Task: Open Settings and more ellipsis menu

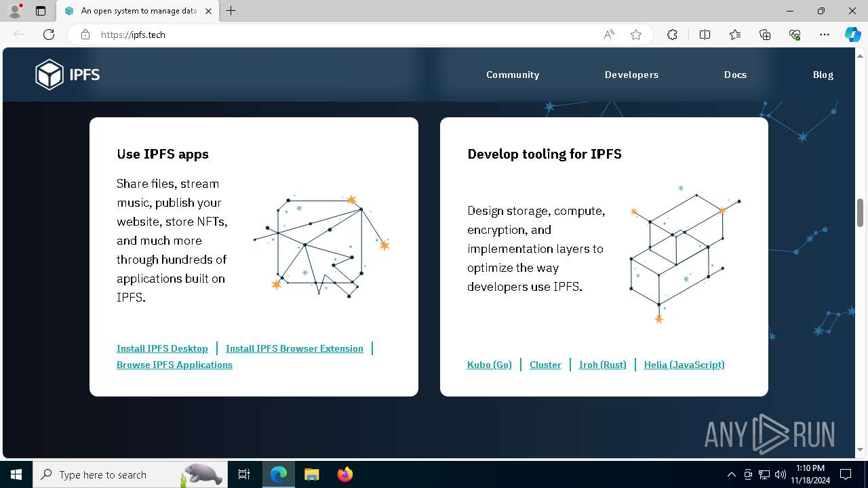Action: point(825,35)
